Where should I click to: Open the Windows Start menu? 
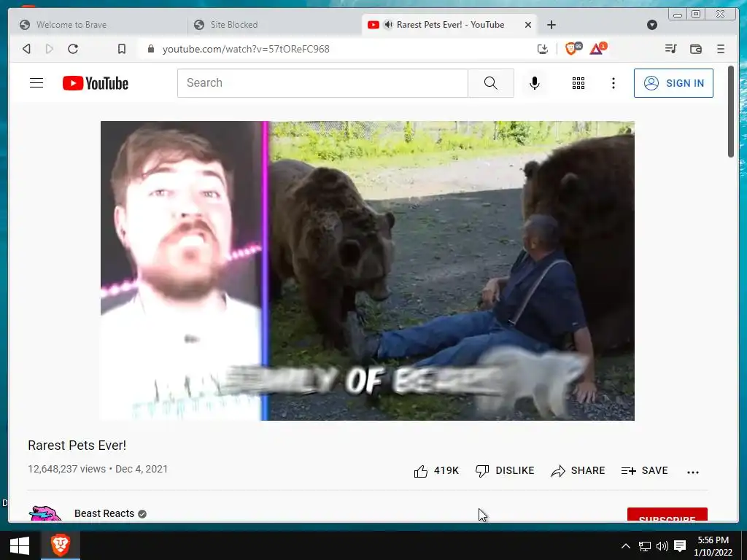pyautogui.click(x=20, y=545)
